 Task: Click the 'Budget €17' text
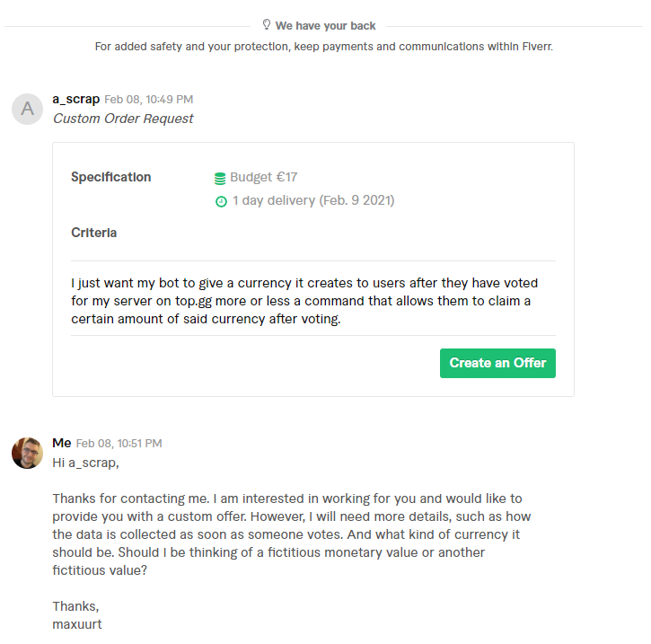click(263, 177)
